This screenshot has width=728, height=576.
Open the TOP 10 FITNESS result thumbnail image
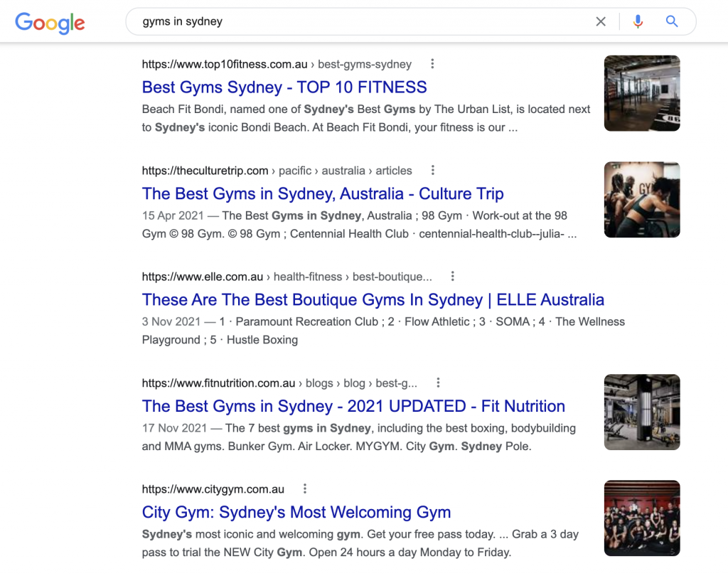(642, 93)
